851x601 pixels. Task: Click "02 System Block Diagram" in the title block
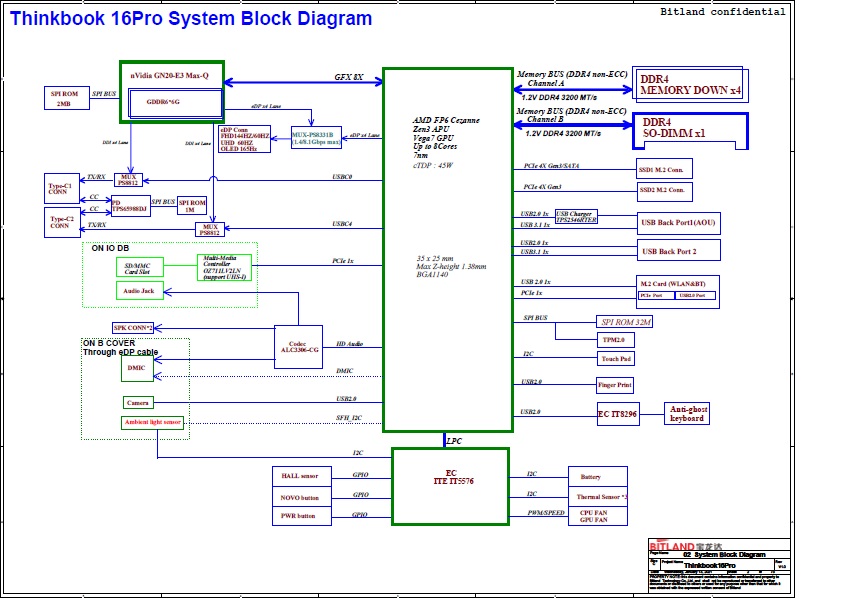click(724, 555)
